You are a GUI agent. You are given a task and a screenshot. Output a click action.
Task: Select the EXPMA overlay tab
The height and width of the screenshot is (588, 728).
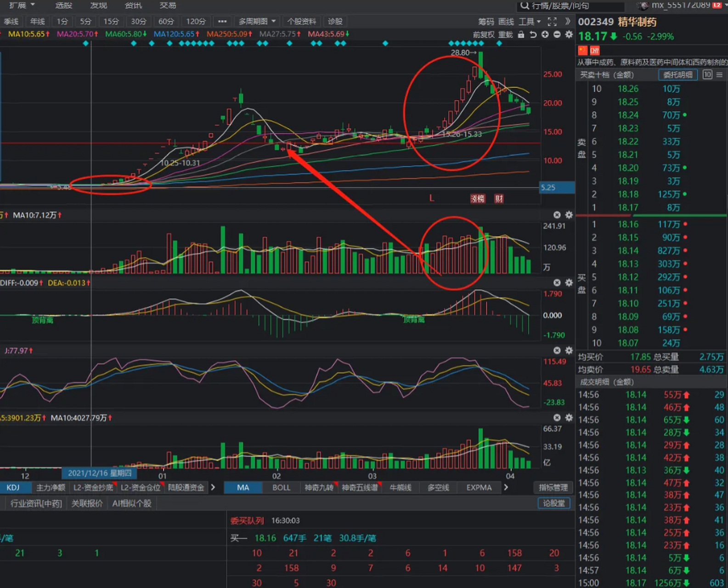click(479, 487)
